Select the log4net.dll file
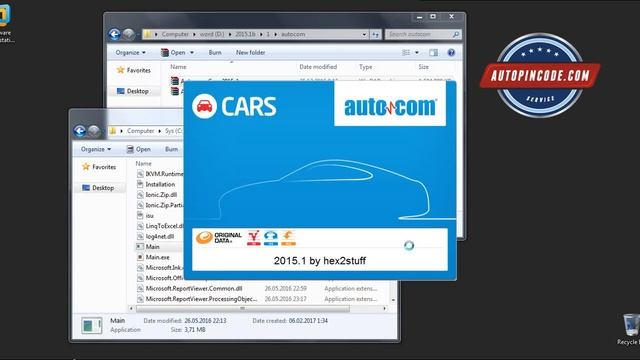The width and height of the screenshot is (640, 360). coord(160,236)
